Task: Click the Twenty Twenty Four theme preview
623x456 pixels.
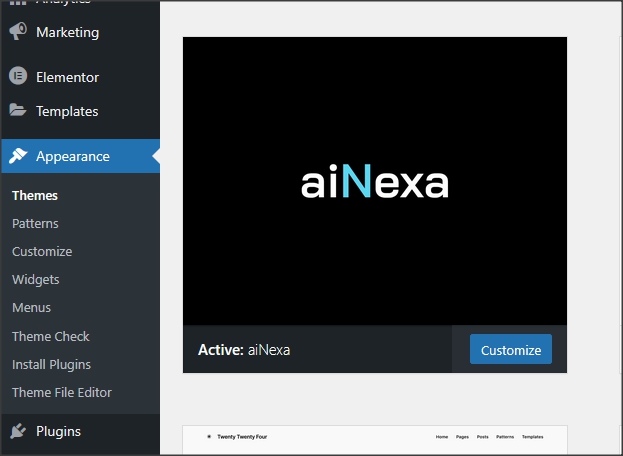Action: point(375,440)
